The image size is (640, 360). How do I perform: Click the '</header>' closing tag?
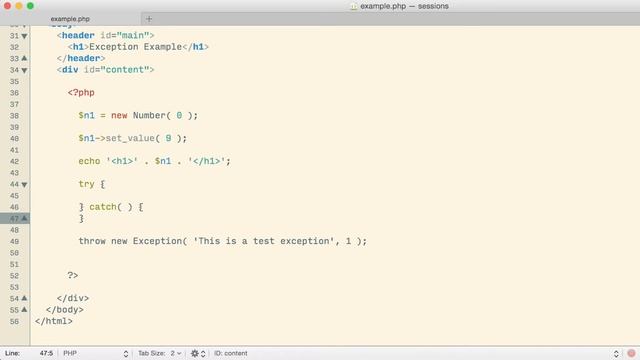tap(81, 58)
